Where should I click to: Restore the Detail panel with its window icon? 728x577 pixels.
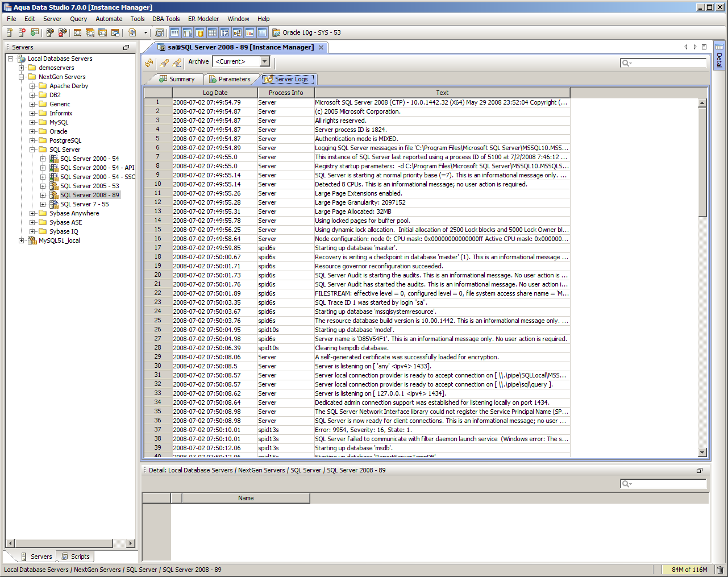700,471
